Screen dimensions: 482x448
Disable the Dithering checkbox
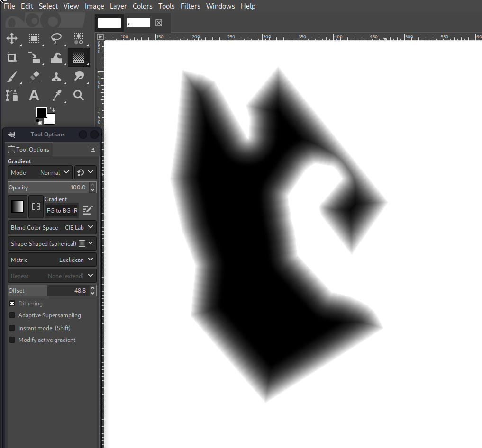tap(12, 304)
